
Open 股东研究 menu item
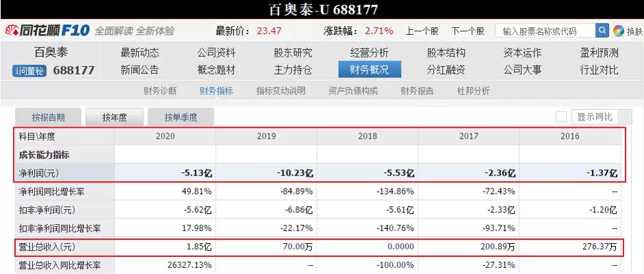293,53
